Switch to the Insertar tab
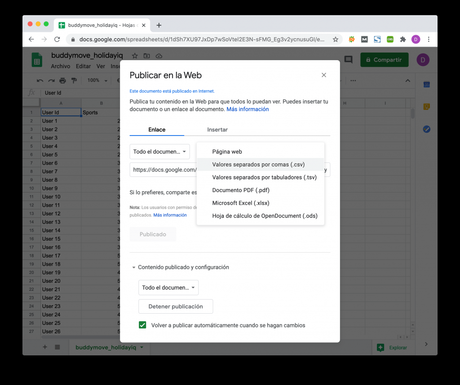This screenshot has height=385, width=460. pyautogui.click(x=217, y=130)
